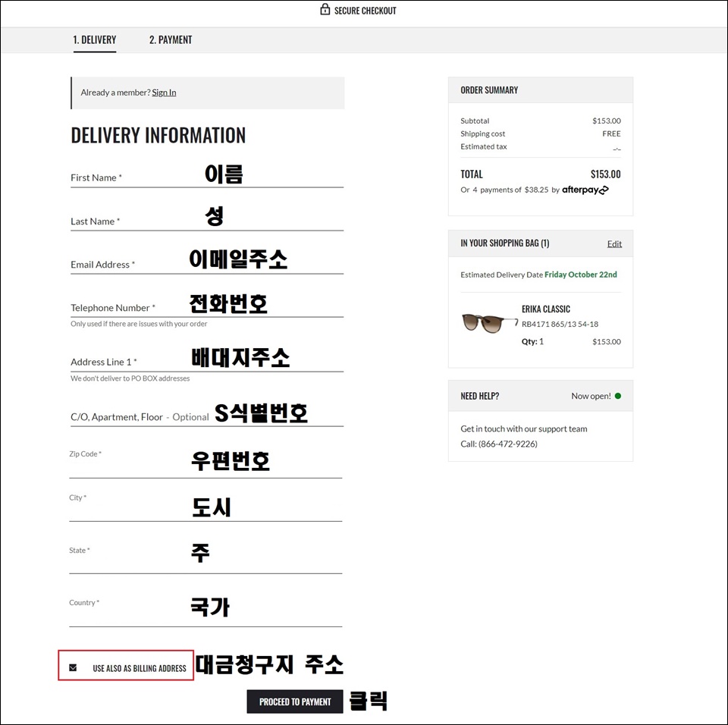The image size is (728, 725).
Task: Click the Estimated tax label
Action: pyautogui.click(x=483, y=147)
